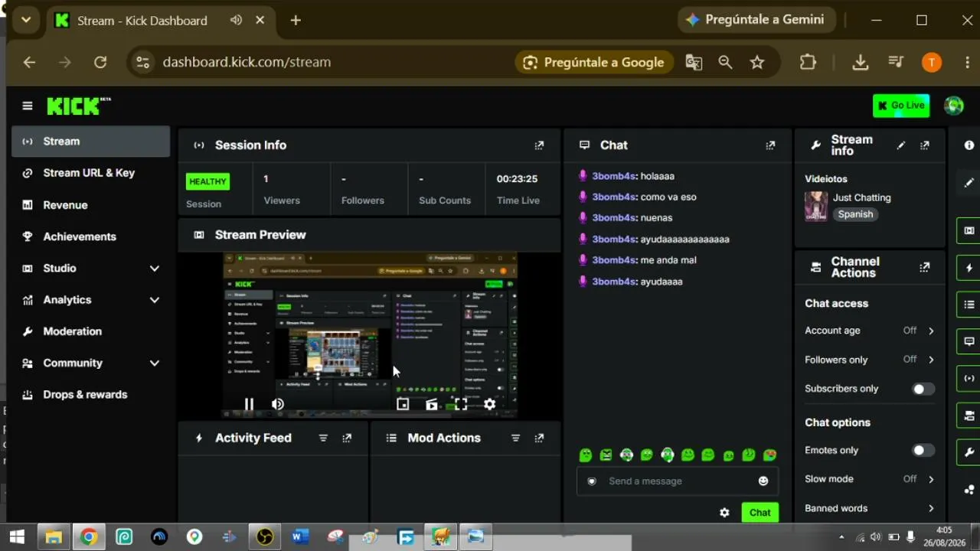Filter the Activity Feed

(323, 438)
